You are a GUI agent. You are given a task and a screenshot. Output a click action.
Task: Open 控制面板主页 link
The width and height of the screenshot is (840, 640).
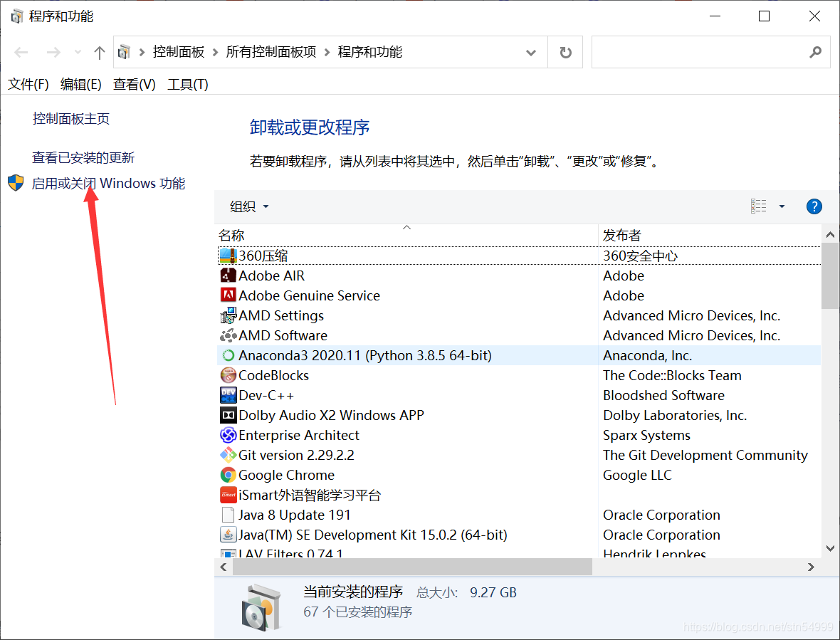point(70,118)
